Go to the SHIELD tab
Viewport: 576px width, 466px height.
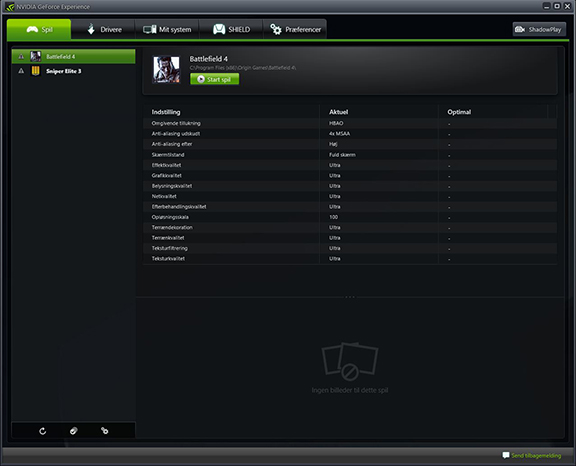pos(231,29)
